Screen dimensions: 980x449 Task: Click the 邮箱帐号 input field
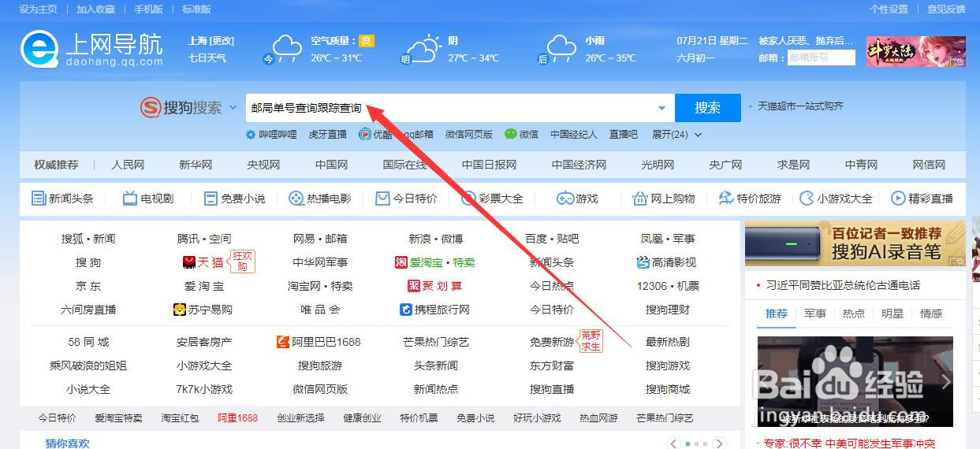(x=821, y=58)
